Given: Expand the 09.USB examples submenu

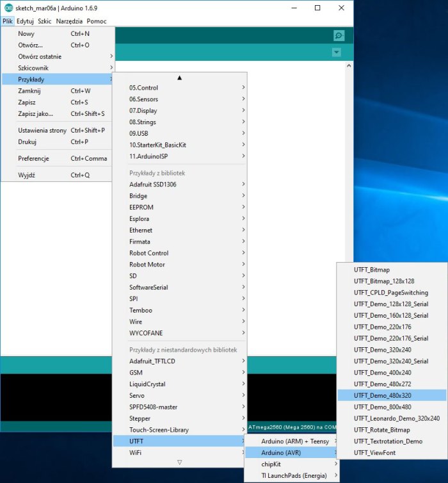Looking at the screenshot, I should [180, 133].
